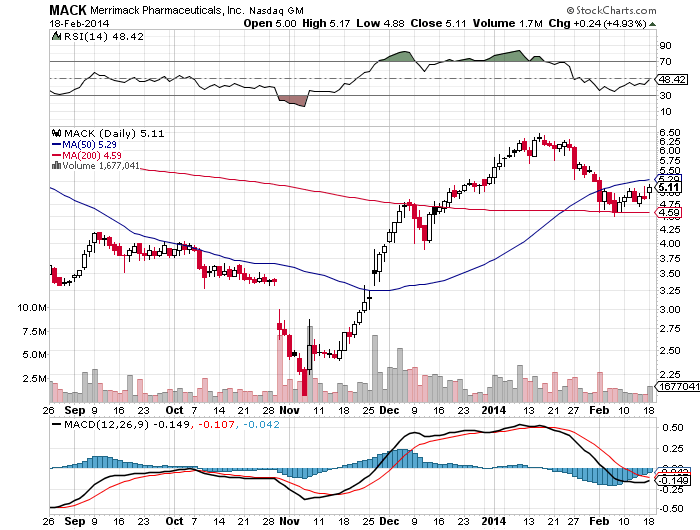Click the Low 4.88 value in the header
The height and width of the screenshot is (530, 700).
(380, 24)
